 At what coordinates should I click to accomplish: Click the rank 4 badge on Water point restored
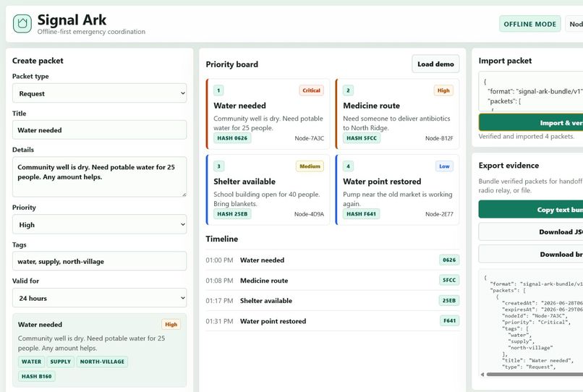(348, 166)
